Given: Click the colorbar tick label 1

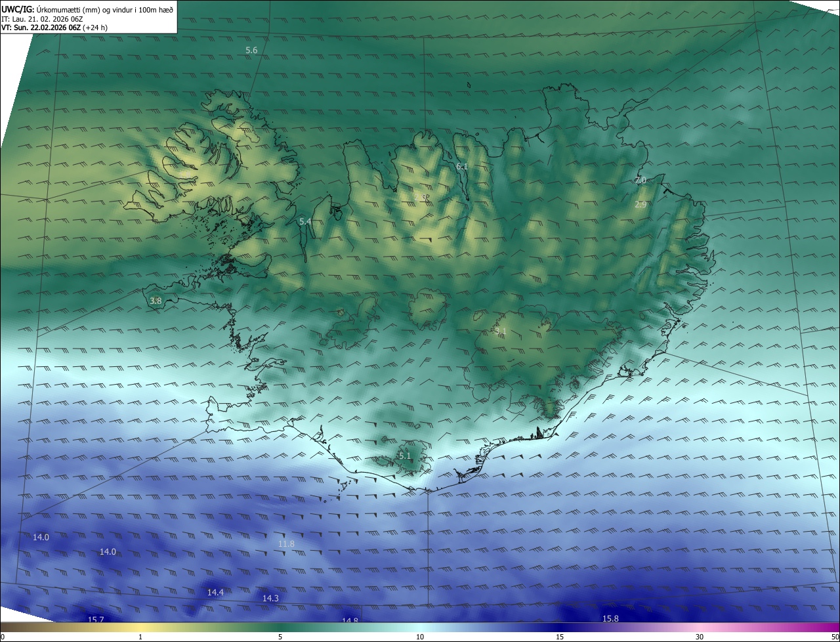Looking at the screenshot, I should [x=140, y=637].
